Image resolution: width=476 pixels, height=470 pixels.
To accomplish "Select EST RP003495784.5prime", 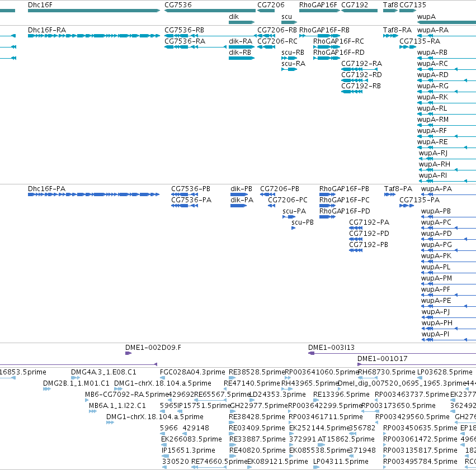I will click(385, 467).
